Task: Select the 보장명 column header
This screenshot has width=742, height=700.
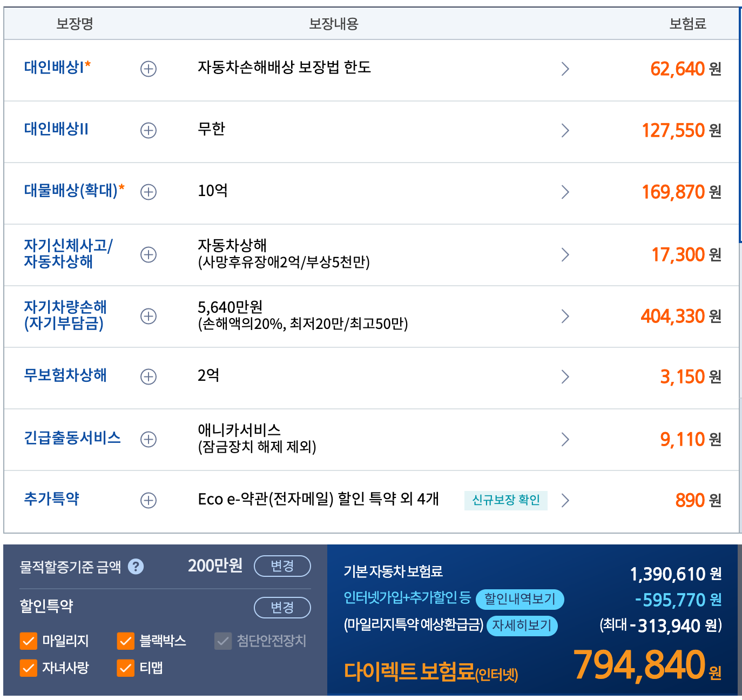Action: coord(73,24)
